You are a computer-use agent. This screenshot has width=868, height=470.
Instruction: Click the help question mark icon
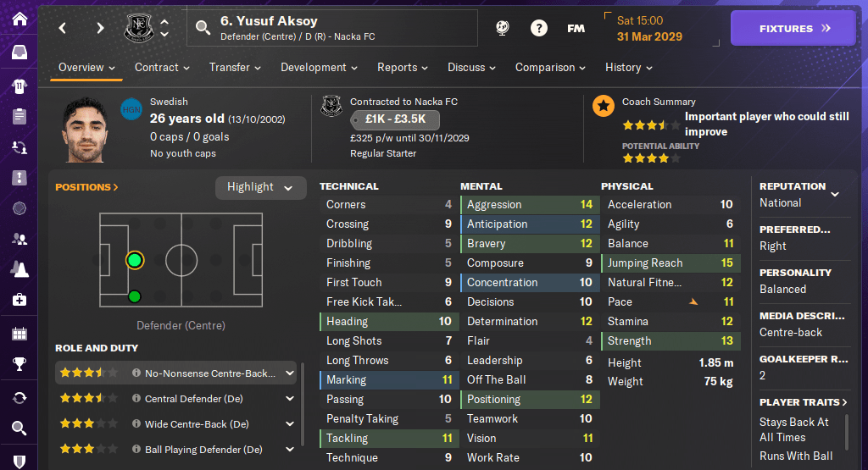(x=539, y=28)
